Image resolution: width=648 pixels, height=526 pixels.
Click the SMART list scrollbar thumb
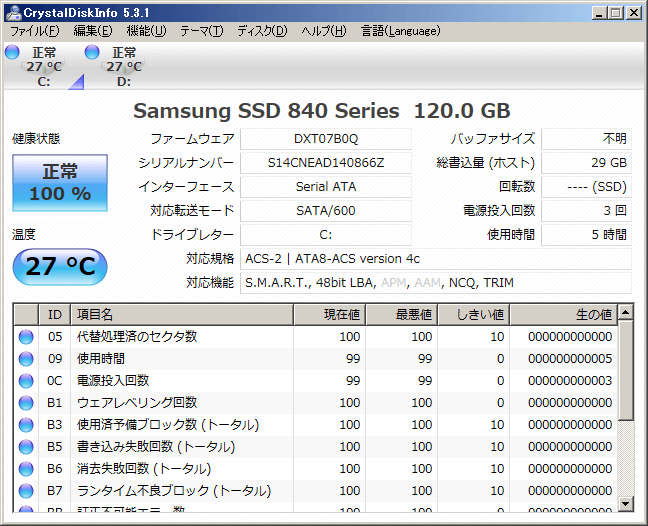pyautogui.click(x=626, y=371)
